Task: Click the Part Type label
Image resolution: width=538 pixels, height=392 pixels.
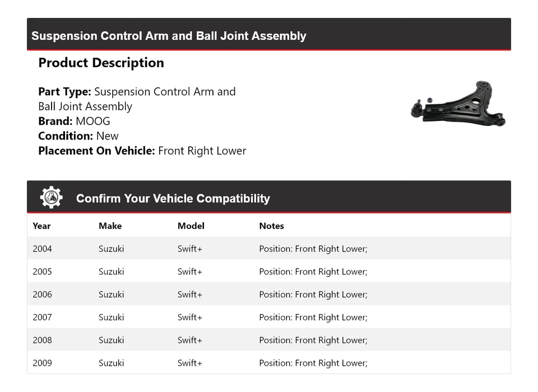Action: [x=64, y=91]
